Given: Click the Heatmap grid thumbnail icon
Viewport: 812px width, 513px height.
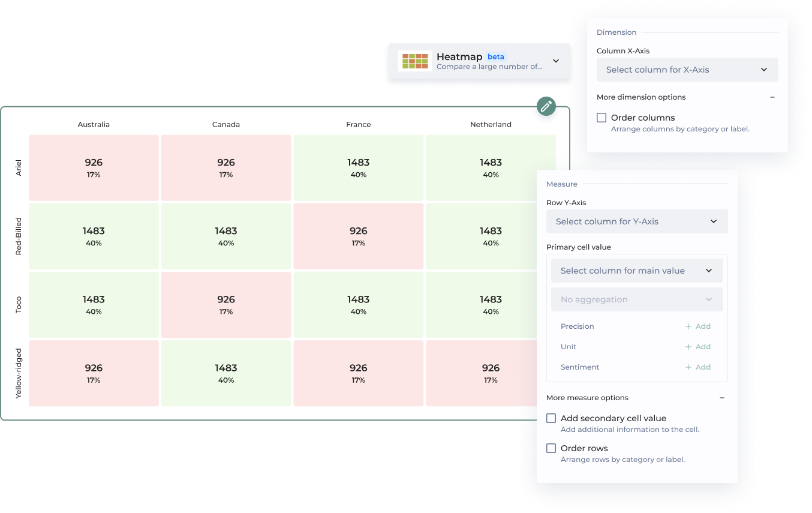Looking at the screenshot, I should [x=415, y=61].
